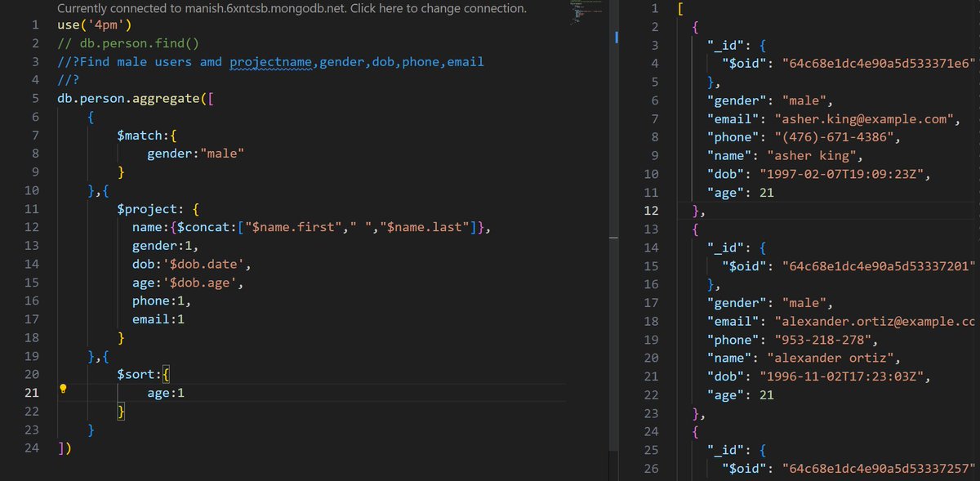
Task: Click the "age": 21 entry on results line 11
Action: click(x=741, y=193)
